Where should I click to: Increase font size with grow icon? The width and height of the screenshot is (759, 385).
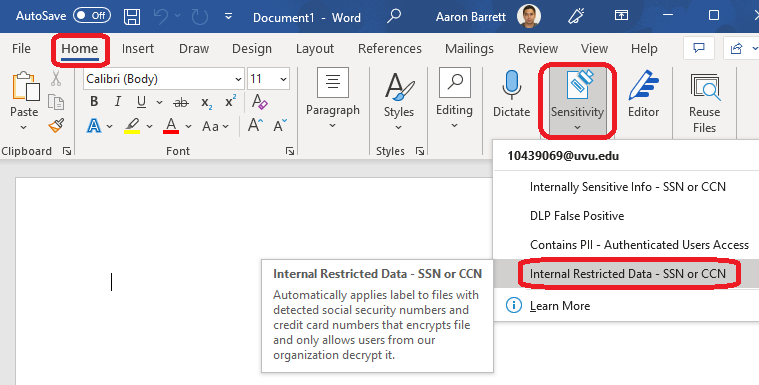coord(256,126)
